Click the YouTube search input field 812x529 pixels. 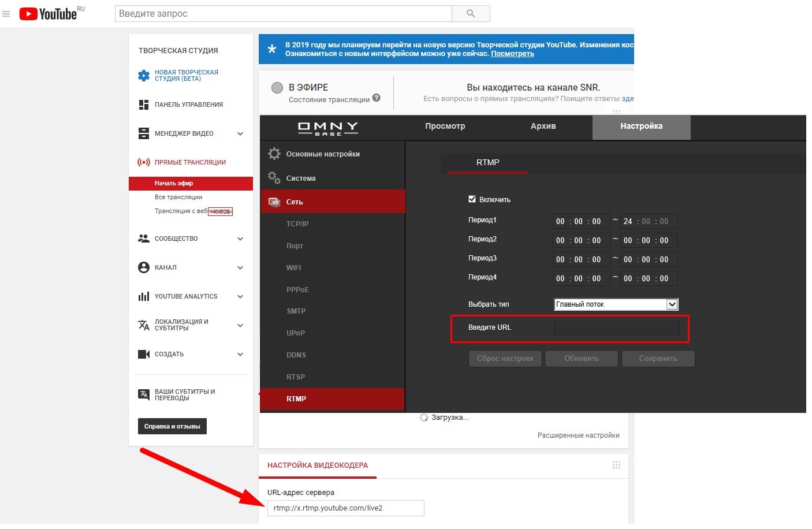(x=284, y=13)
